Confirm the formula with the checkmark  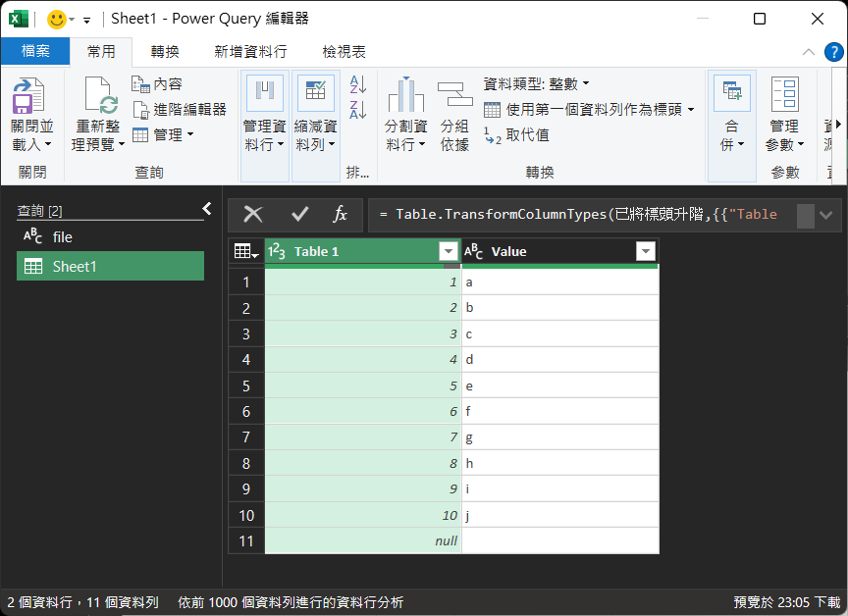(299, 214)
